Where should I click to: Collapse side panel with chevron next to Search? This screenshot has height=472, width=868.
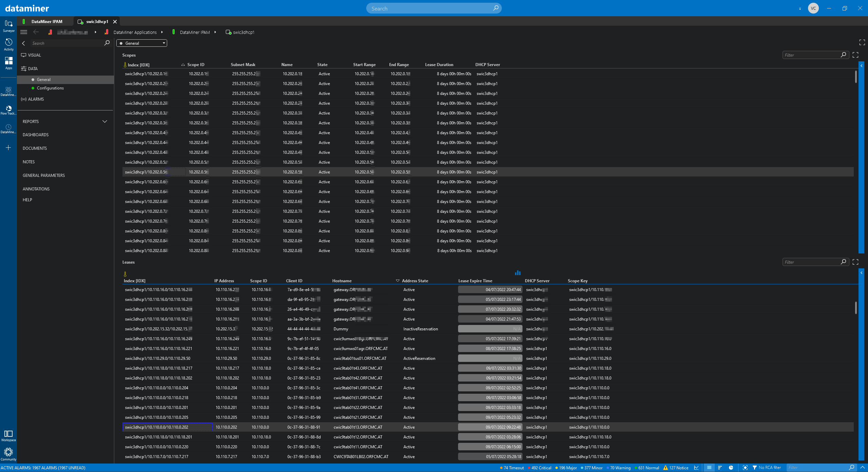click(x=23, y=43)
